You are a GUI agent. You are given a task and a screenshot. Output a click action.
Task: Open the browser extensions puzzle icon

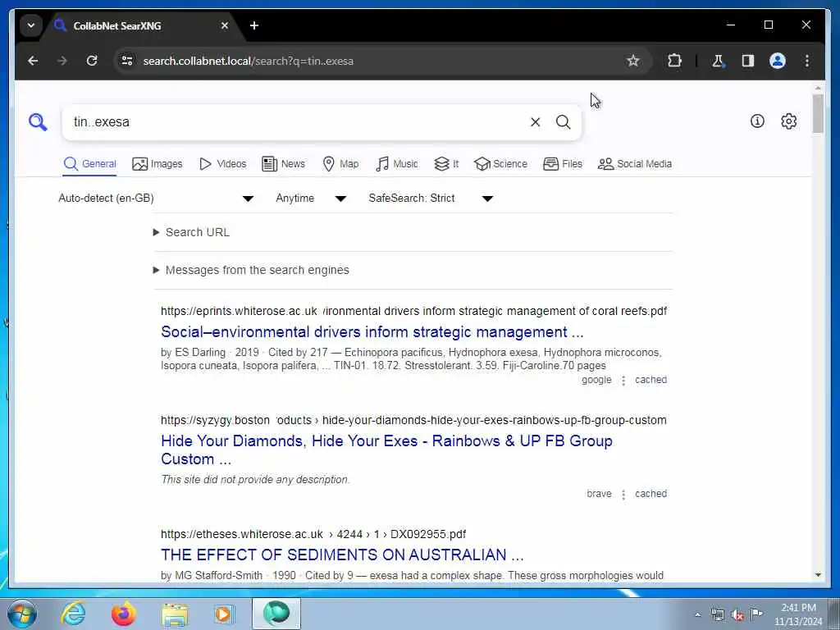[674, 61]
